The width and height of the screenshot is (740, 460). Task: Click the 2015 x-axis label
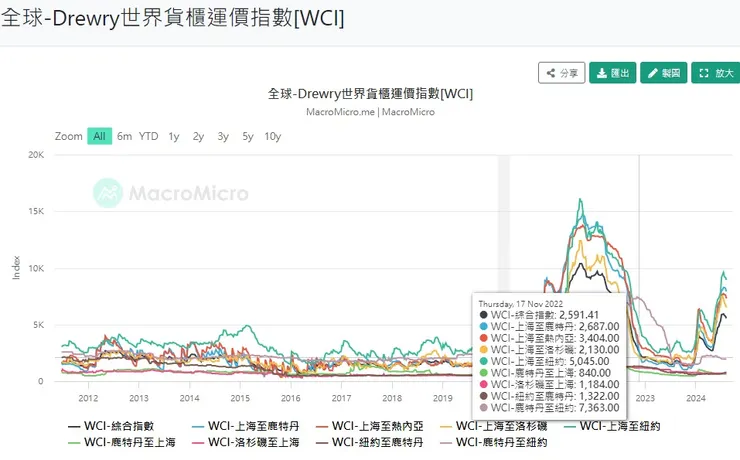click(x=240, y=398)
